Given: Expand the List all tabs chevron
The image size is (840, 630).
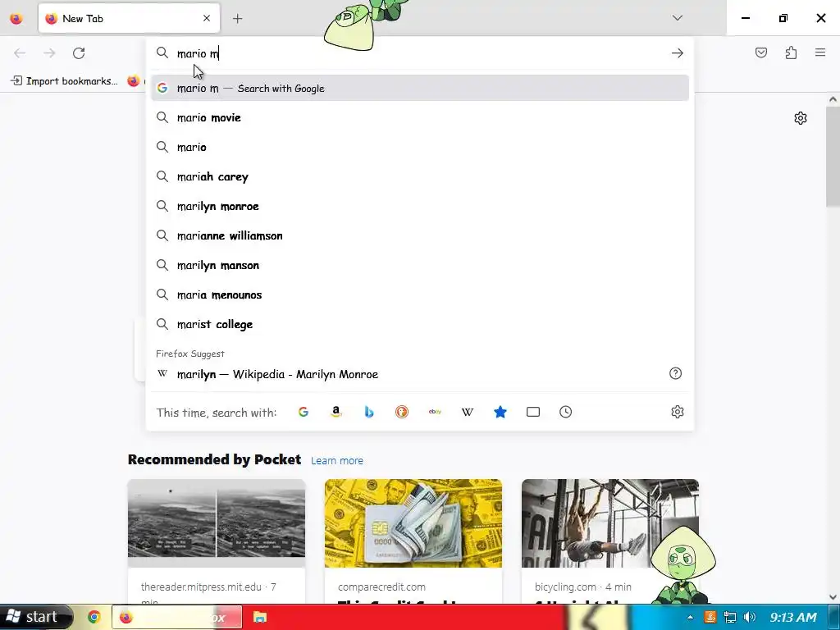Looking at the screenshot, I should pos(677,18).
